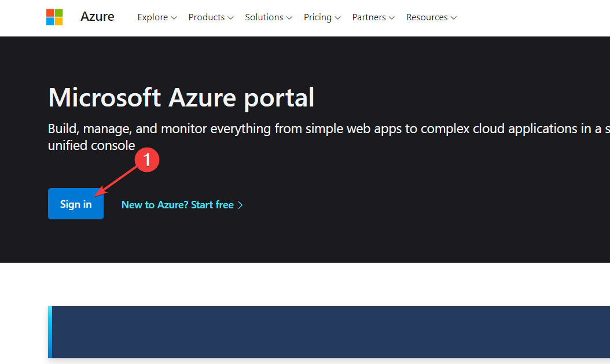Expand the Resources dropdown chevron
The image size is (610, 364).
pyautogui.click(x=454, y=18)
